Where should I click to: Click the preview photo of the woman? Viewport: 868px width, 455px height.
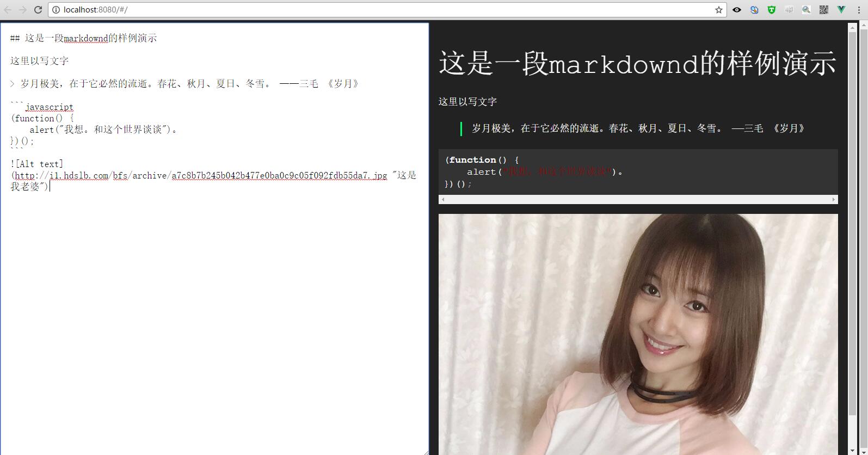pos(638,334)
